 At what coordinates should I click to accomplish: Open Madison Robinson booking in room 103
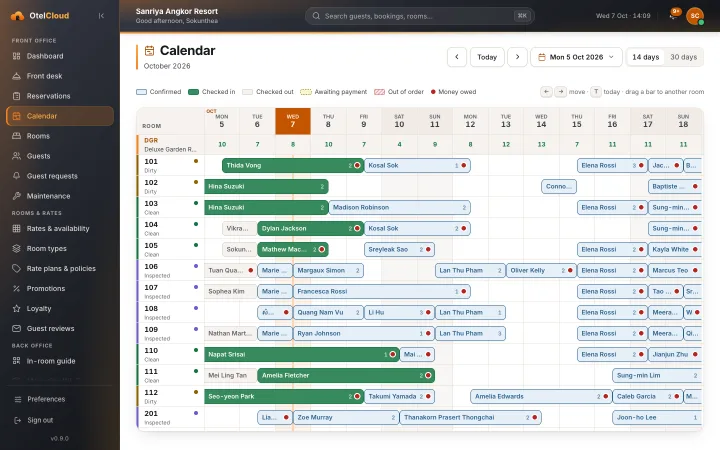399,207
